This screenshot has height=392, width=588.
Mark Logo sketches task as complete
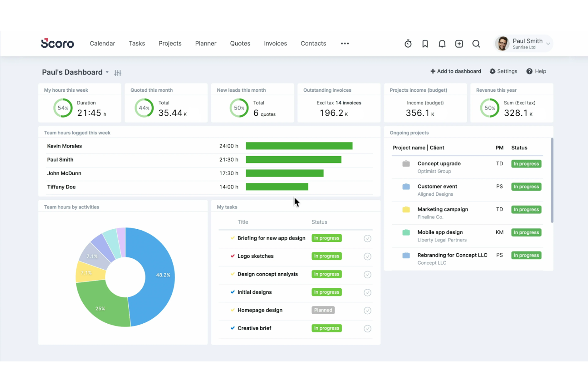point(367,256)
